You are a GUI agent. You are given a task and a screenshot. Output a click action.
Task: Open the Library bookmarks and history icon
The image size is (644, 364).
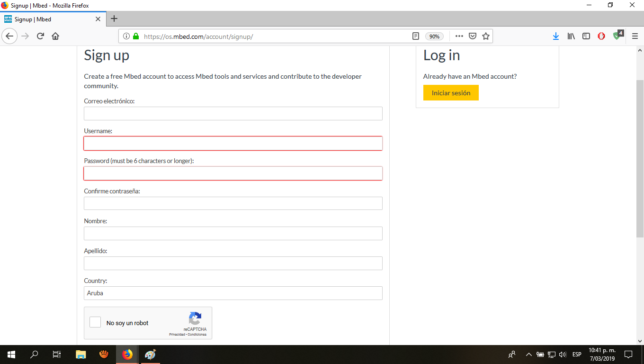[571, 36]
